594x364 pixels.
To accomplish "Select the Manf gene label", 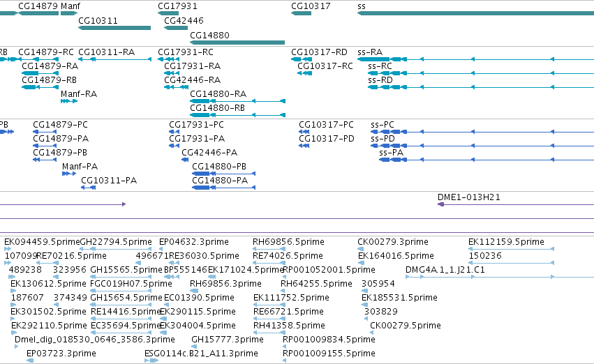I will pos(70,6).
